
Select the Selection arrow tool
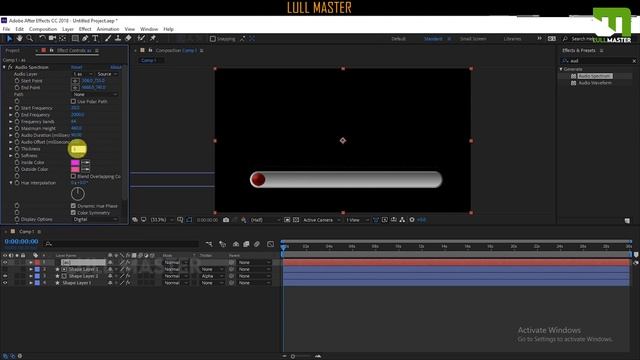click(9, 38)
